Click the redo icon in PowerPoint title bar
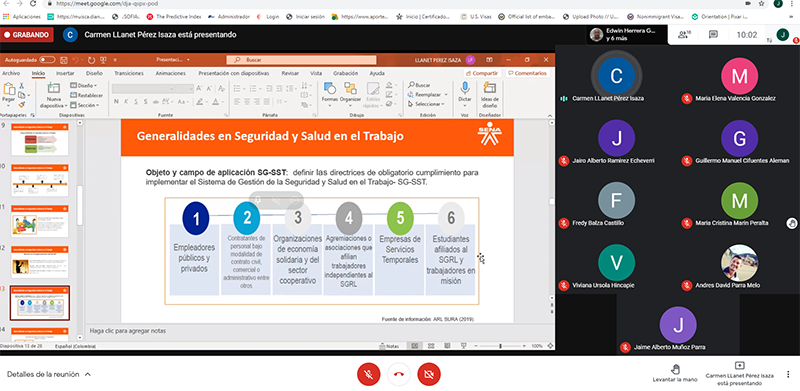The height and width of the screenshot is (391, 800). 91,60
